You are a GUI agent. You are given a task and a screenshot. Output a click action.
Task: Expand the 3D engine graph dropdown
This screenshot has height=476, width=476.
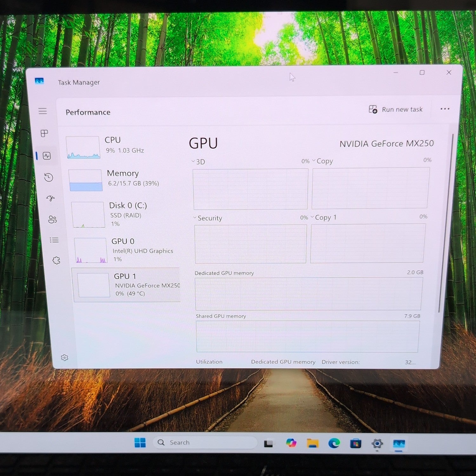coord(198,162)
